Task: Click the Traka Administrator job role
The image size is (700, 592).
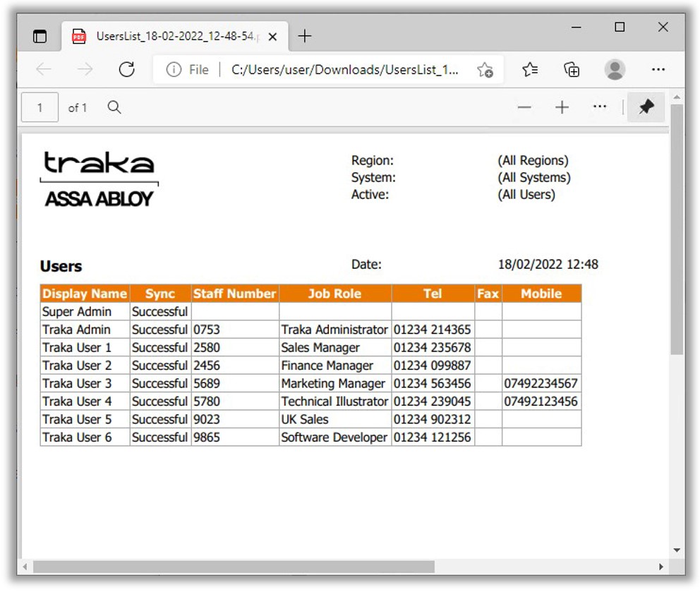Action: click(x=334, y=330)
